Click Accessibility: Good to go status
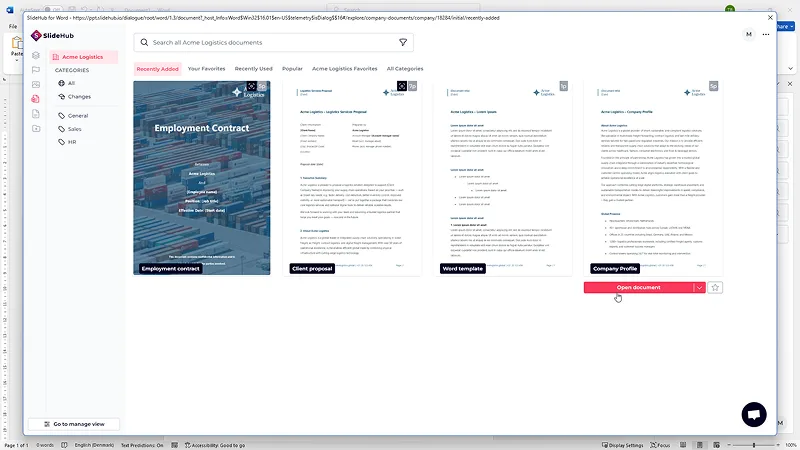The height and width of the screenshot is (450, 800). (215, 445)
